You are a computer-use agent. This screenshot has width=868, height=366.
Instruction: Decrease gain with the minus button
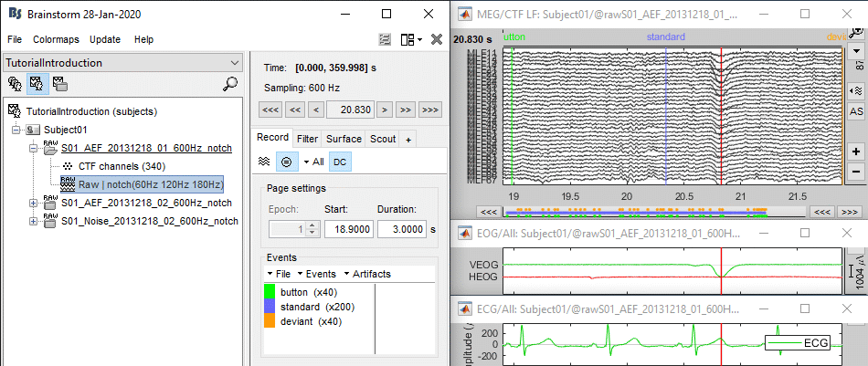856,172
